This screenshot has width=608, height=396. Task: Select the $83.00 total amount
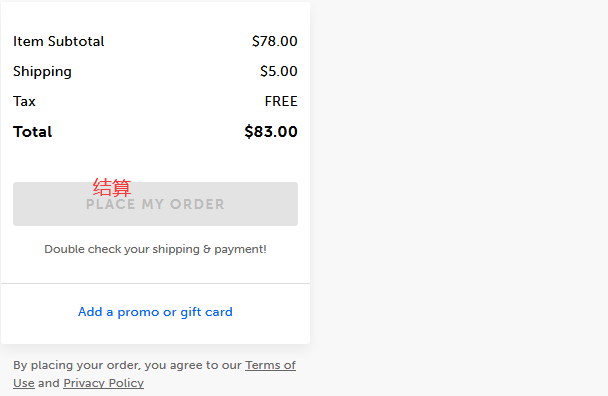271,131
